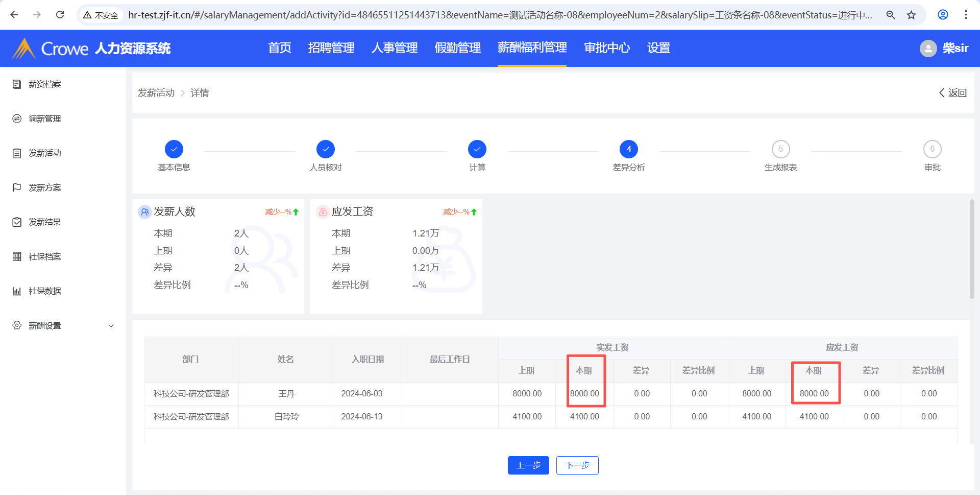Expand the 薪酬设置 sidebar submenu
Viewport: 980px width, 496px height.
111,326
